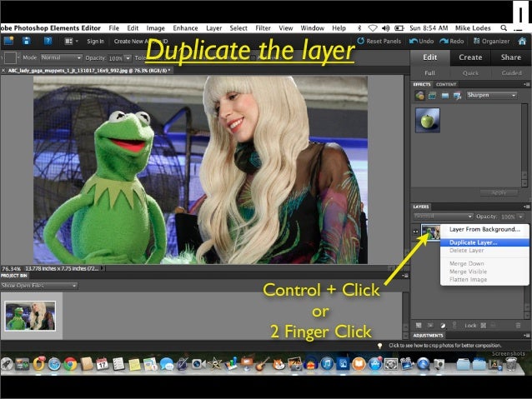Click Merge Down in context menu
The width and height of the screenshot is (532, 399).
(x=484, y=263)
